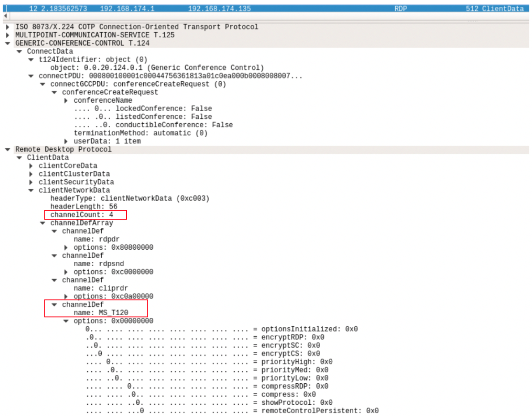Screen dimensions: 532x416
Task: Collapse the channelDef above name MS_T120
Action: pos(54,305)
